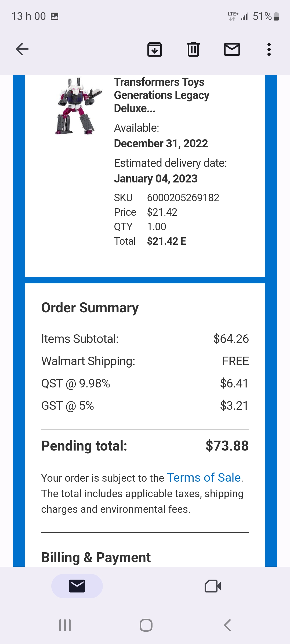290x644 pixels.
Task: Switch to the Mail tab
Action: (77, 586)
